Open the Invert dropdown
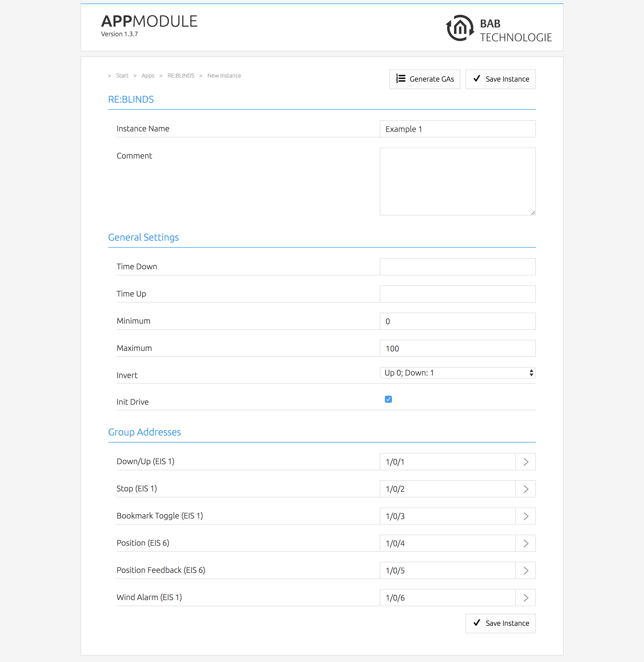 (457, 373)
